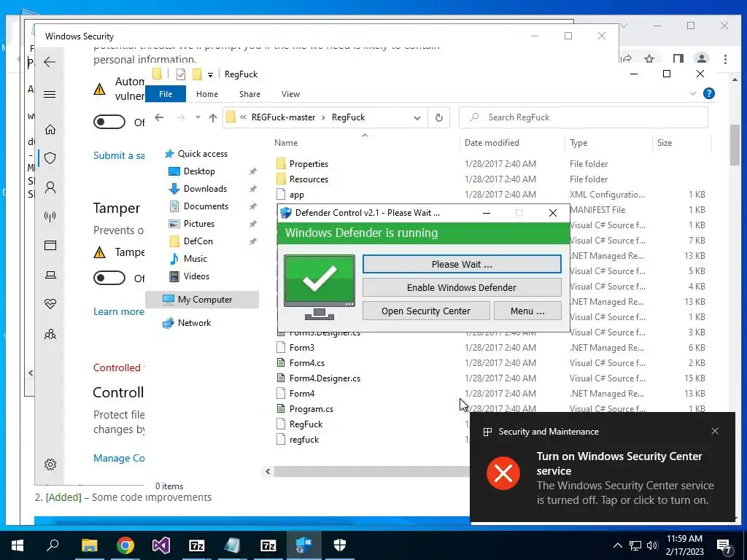
Task: Open the notification center icon
Action: coord(725,546)
